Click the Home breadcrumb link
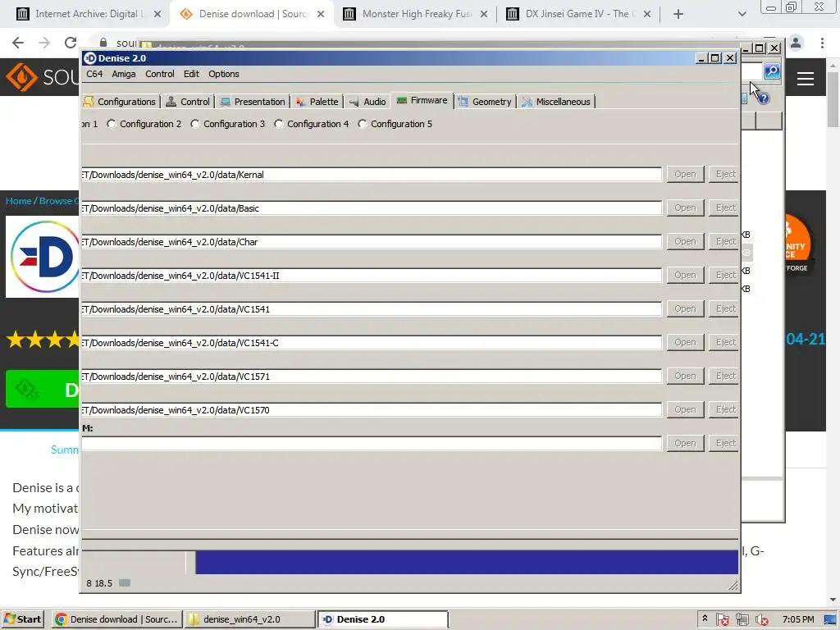The image size is (840, 630). [19, 201]
